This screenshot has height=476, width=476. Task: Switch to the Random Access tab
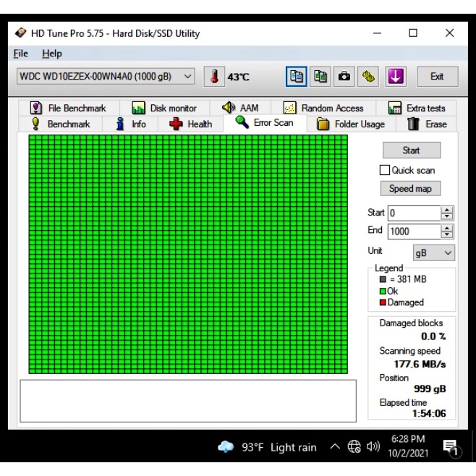[323, 108]
